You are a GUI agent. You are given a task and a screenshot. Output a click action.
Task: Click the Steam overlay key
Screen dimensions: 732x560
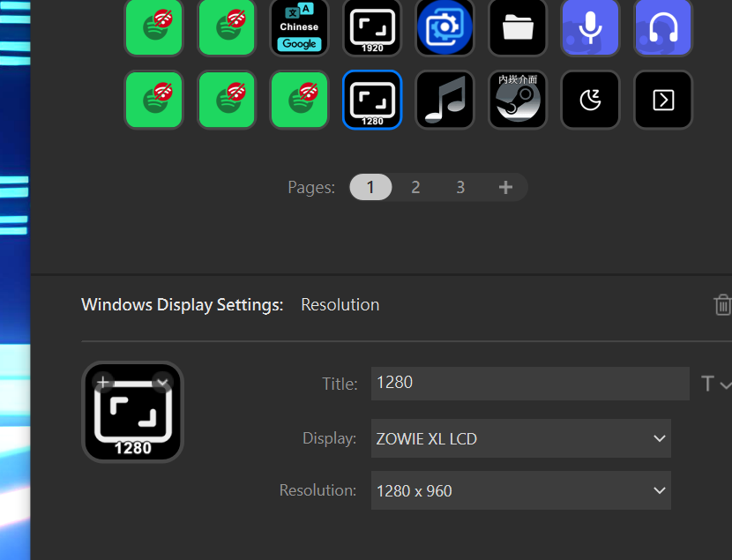pyautogui.click(x=517, y=100)
